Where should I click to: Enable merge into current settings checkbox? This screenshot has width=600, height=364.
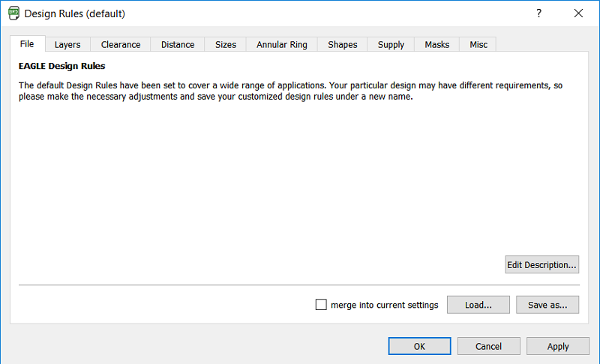tap(322, 305)
